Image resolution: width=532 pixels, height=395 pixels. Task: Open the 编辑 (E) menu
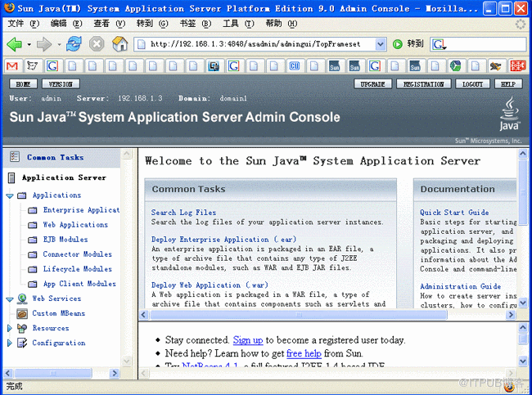66,24
